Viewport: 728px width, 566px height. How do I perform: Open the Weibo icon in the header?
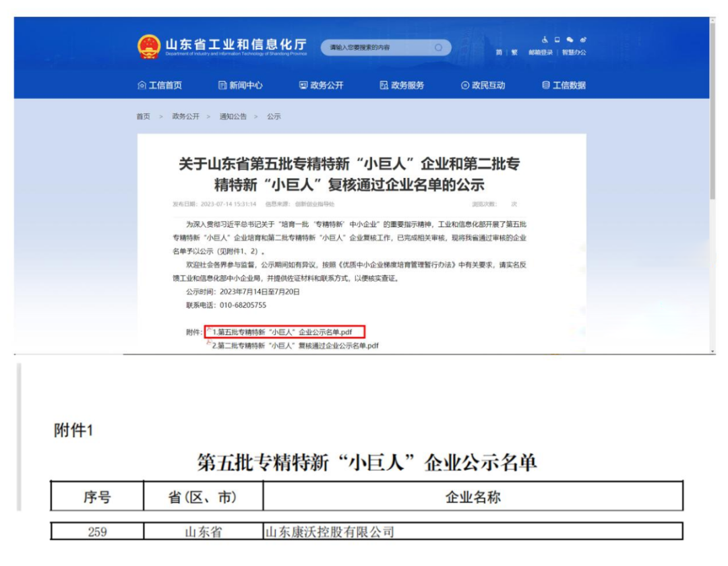point(582,40)
